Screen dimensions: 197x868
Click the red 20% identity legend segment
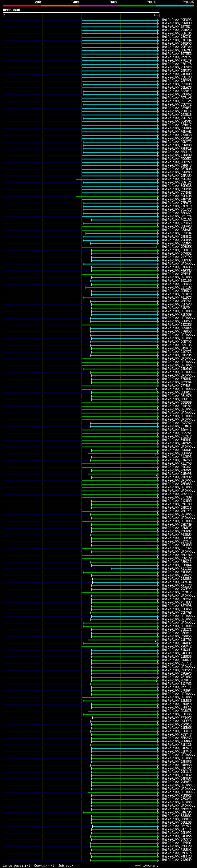22,6
